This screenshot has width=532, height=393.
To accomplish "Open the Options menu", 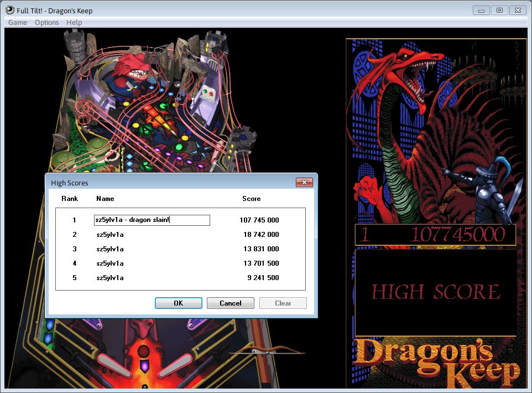I will [x=47, y=23].
